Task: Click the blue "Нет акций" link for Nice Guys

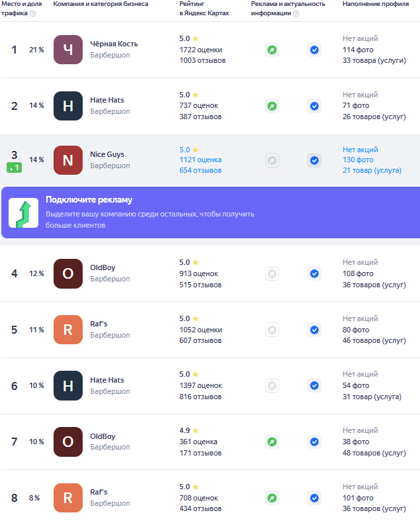Action: [x=360, y=150]
